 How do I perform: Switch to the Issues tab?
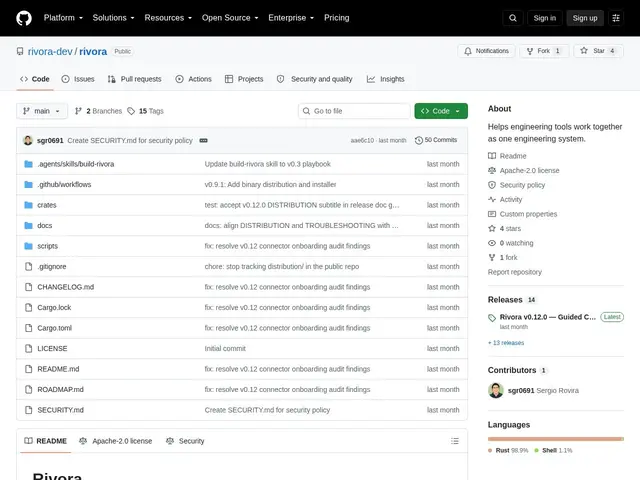(78, 79)
